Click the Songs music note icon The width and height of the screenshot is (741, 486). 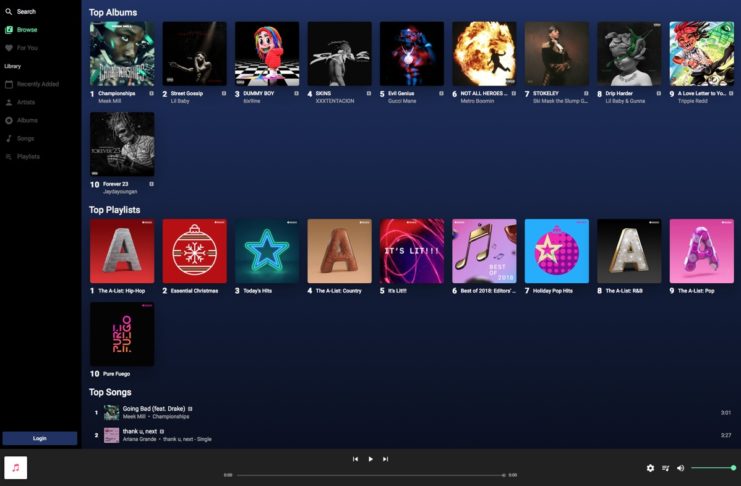[9, 139]
